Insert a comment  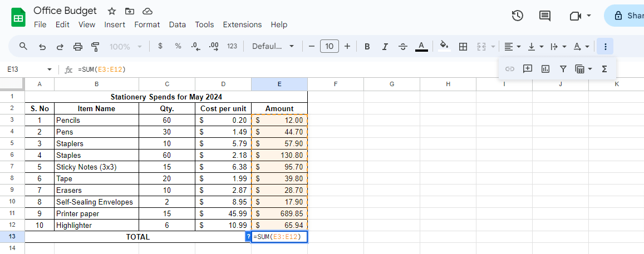pyautogui.click(x=527, y=68)
